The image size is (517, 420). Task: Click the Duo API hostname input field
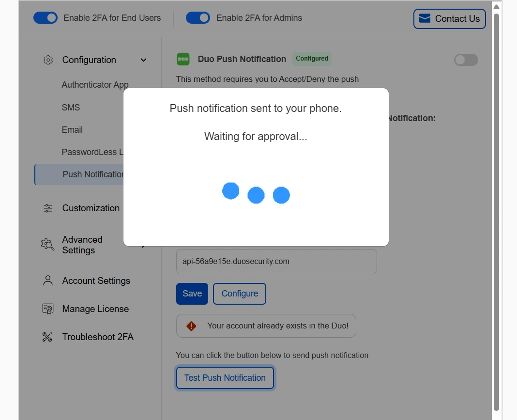(x=276, y=261)
